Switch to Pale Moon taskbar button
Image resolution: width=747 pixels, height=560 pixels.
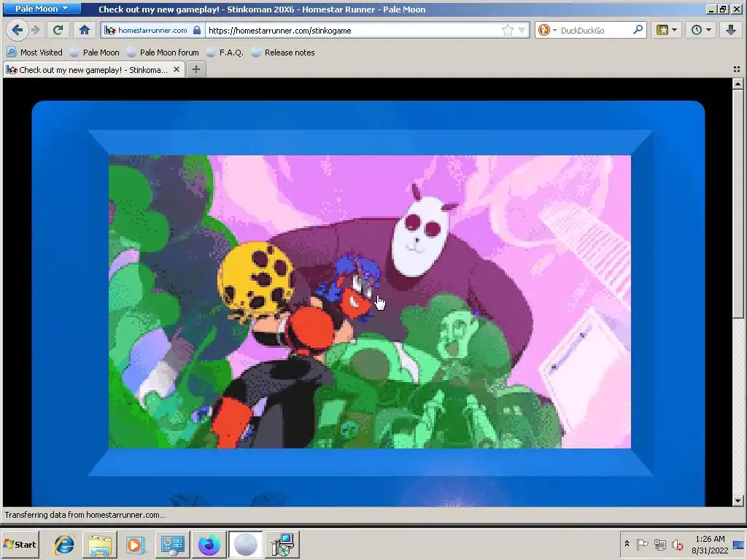coord(245,544)
